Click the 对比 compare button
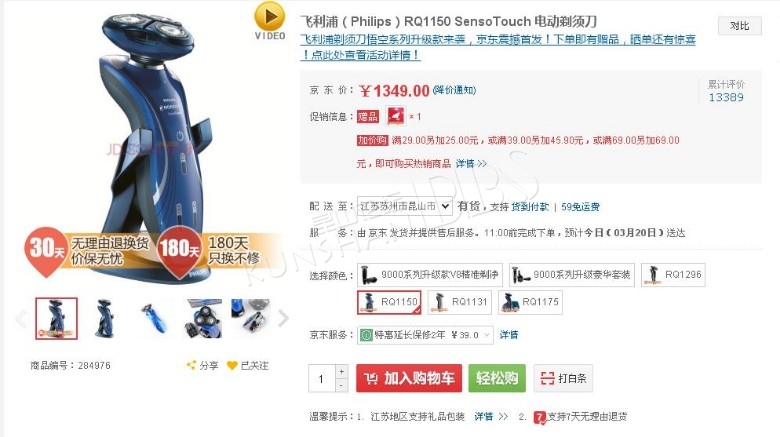 [x=739, y=26]
